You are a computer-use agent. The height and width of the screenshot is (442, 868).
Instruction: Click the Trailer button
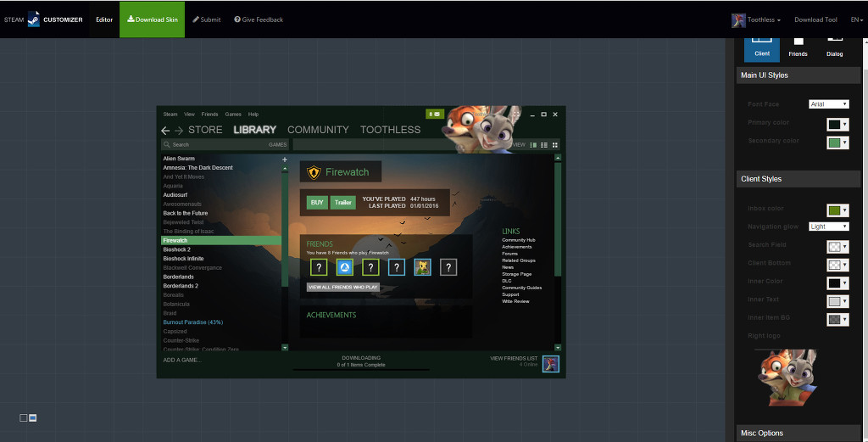coord(343,202)
